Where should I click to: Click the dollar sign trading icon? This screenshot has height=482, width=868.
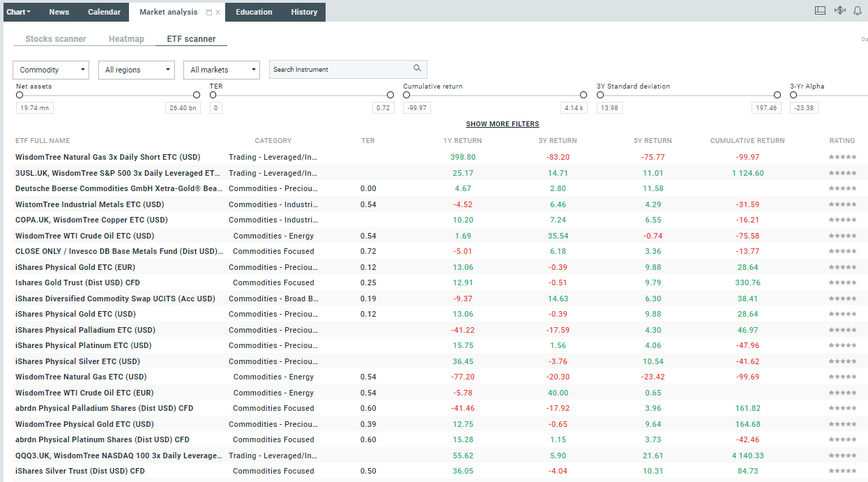click(x=839, y=10)
